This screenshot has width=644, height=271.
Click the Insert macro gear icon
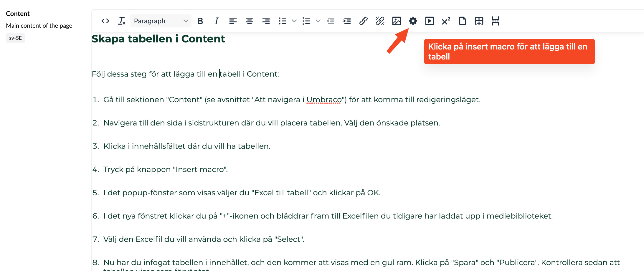click(x=413, y=21)
